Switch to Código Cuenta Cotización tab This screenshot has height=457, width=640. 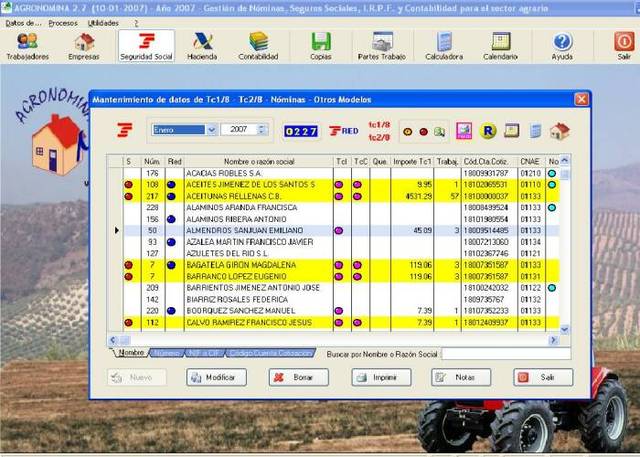click(x=271, y=353)
